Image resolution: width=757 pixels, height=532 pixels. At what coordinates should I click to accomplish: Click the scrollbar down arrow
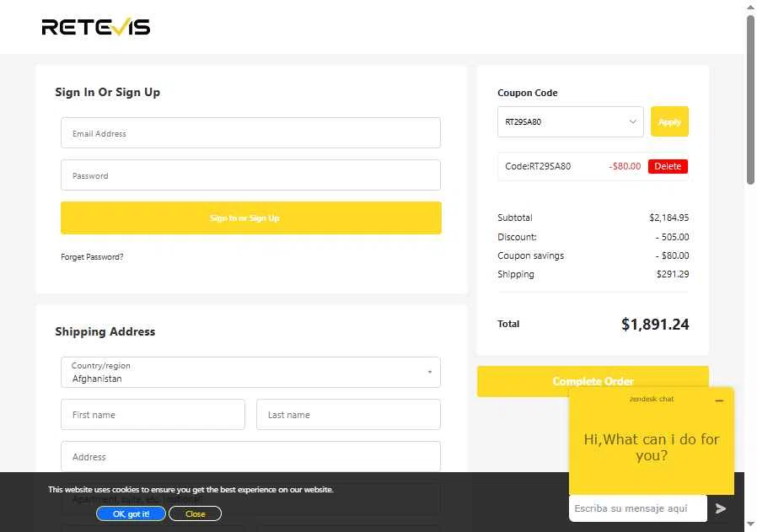pyautogui.click(x=750, y=524)
